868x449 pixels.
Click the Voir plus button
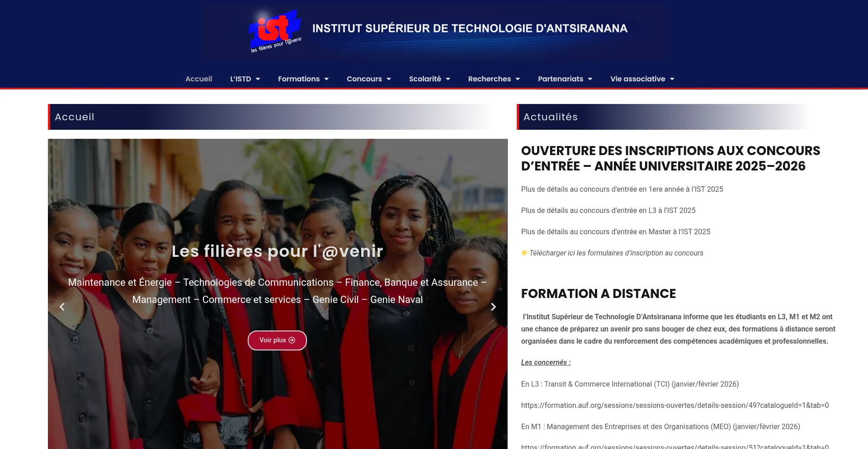pyautogui.click(x=277, y=340)
